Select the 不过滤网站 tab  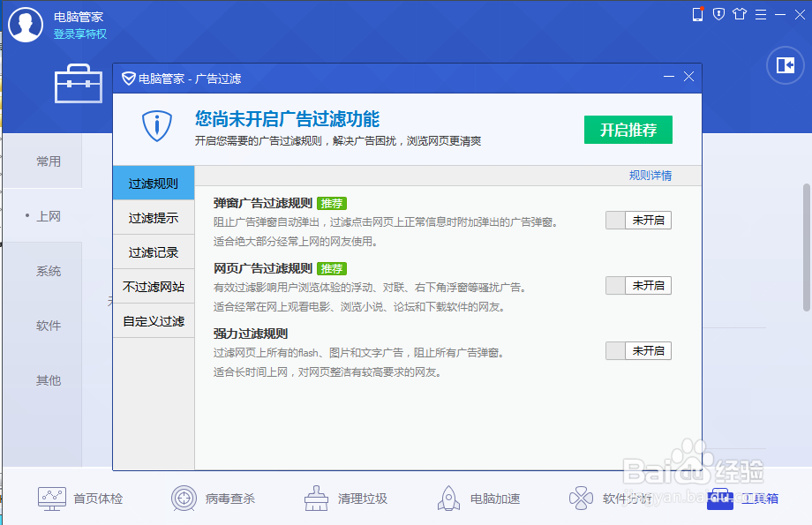pyautogui.click(x=154, y=287)
